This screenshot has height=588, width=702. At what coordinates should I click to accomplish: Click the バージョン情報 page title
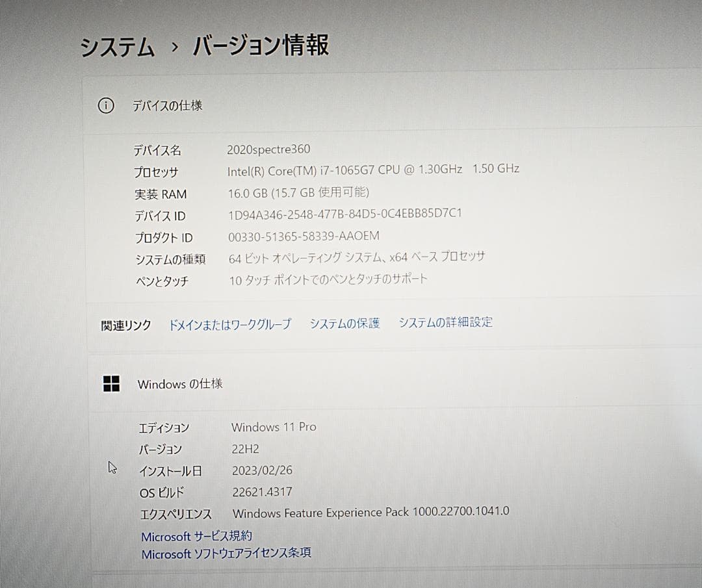click(x=261, y=45)
